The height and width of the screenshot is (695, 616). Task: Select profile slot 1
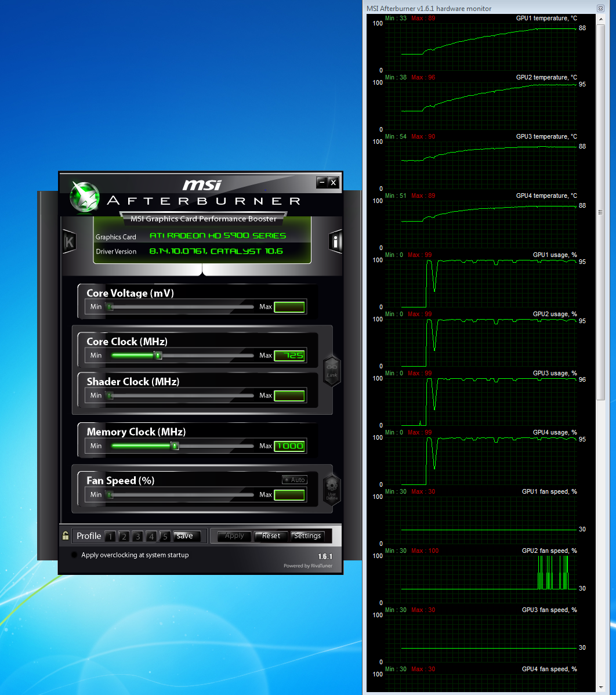click(110, 536)
